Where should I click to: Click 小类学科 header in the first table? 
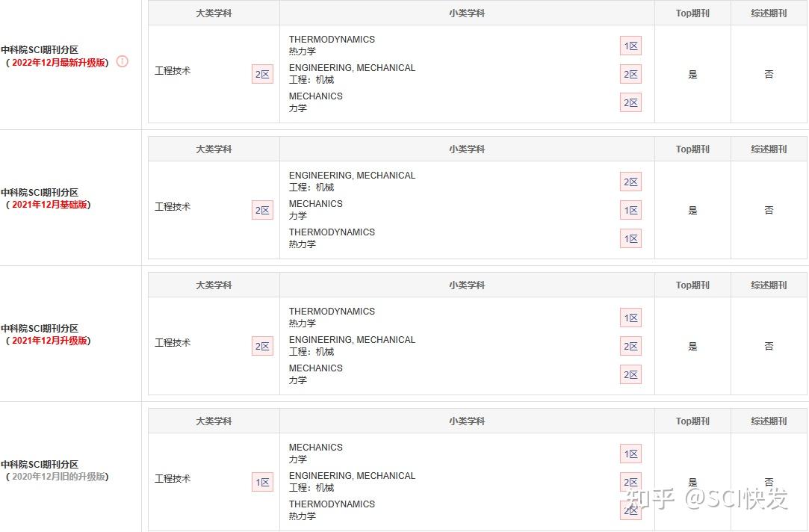tap(467, 13)
